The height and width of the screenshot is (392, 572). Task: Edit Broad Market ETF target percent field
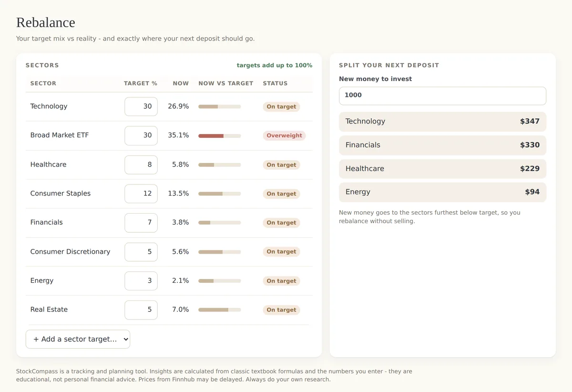tap(141, 135)
